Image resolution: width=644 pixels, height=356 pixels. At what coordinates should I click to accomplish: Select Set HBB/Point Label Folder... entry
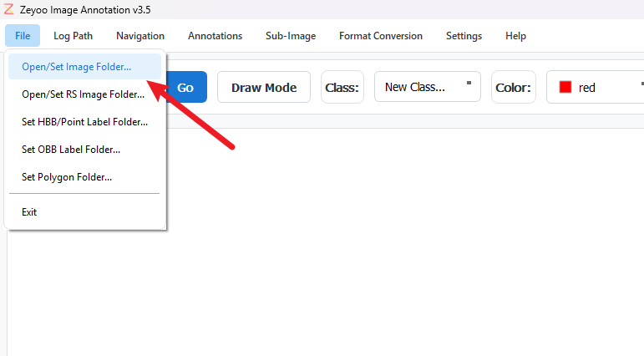84,122
